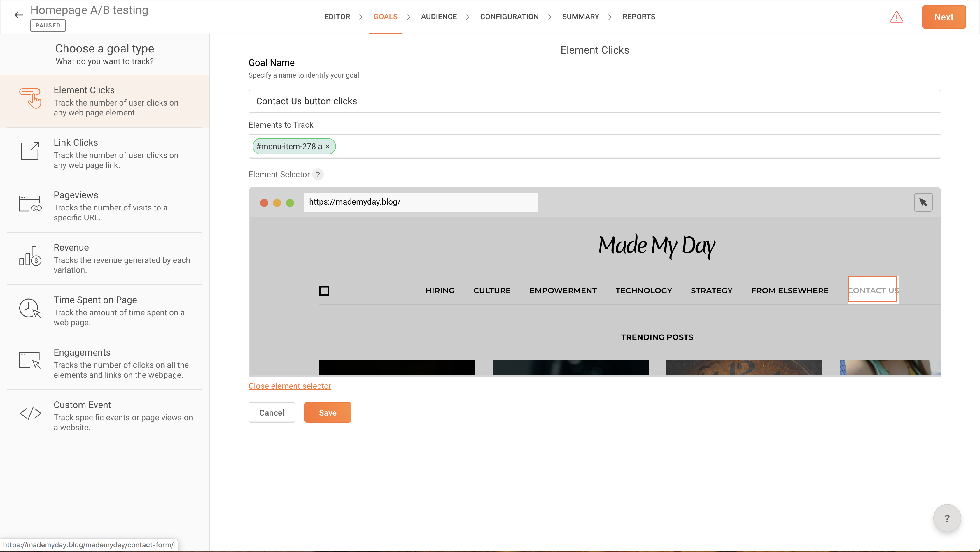
Task: Click the Cancel button
Action: (x=271, y=413)
